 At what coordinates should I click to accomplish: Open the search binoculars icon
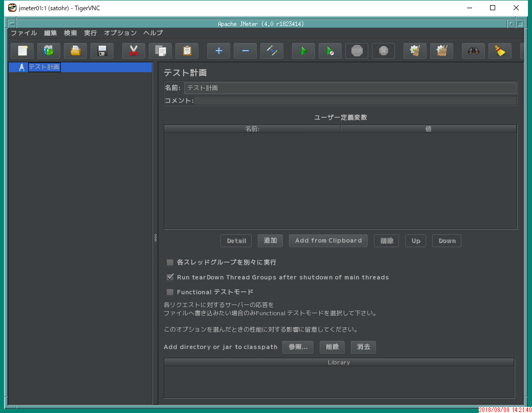473,51
